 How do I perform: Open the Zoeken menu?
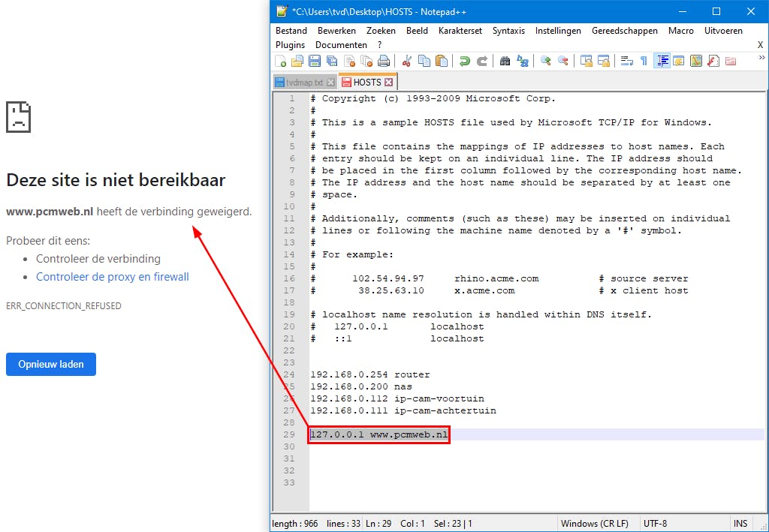[381, 30]
